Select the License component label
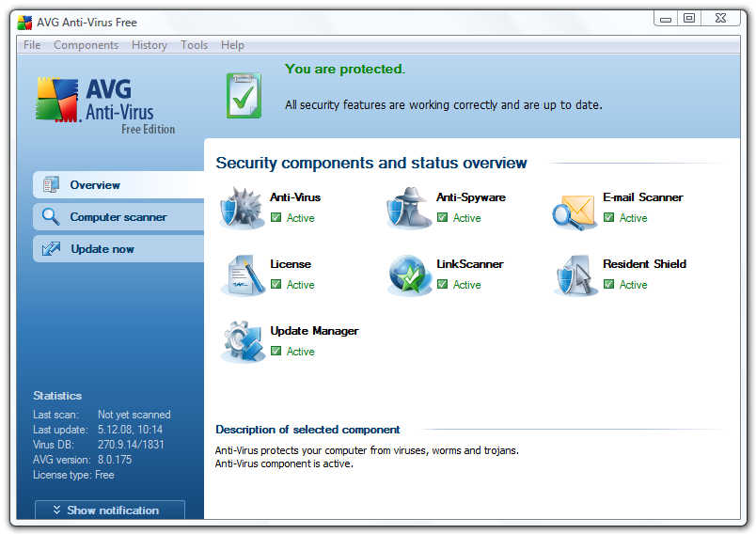Screen dimensions: 756x534 tap(291, 264)
